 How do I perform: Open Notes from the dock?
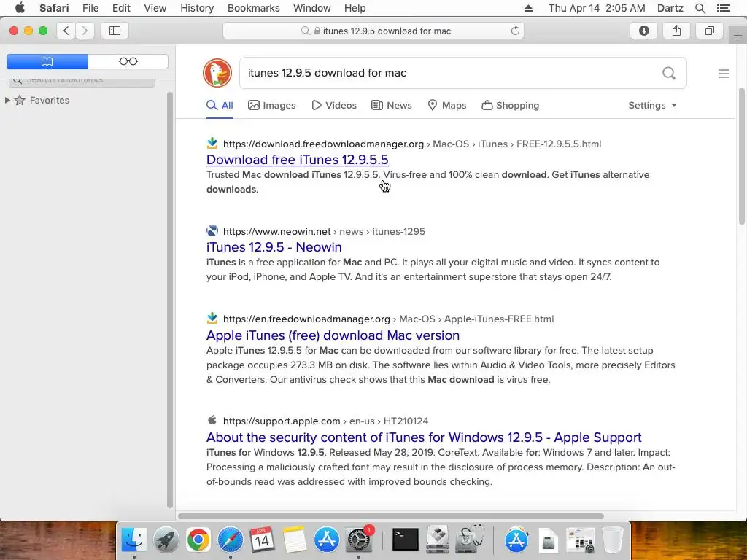294,540
